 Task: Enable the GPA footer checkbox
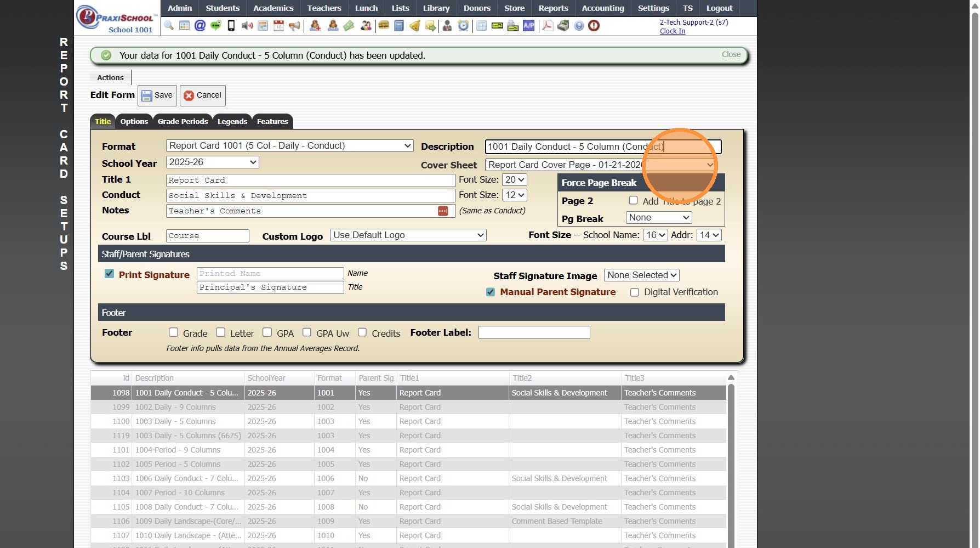(267, 332)
